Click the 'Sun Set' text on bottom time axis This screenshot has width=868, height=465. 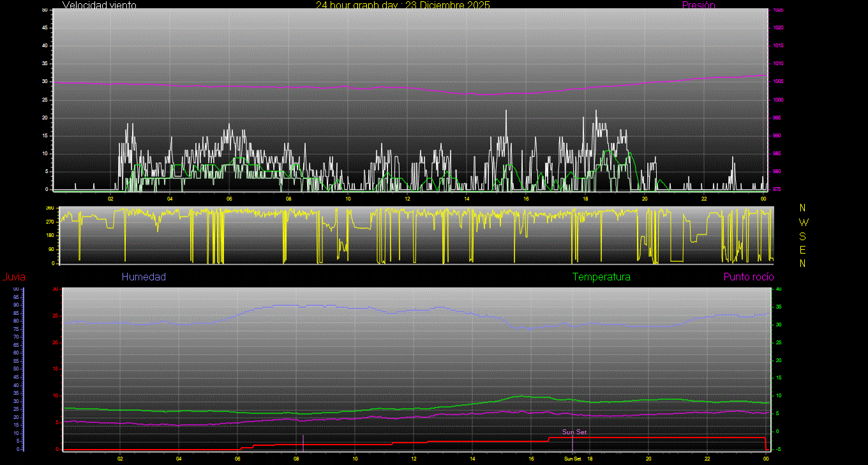coord(572,459)
